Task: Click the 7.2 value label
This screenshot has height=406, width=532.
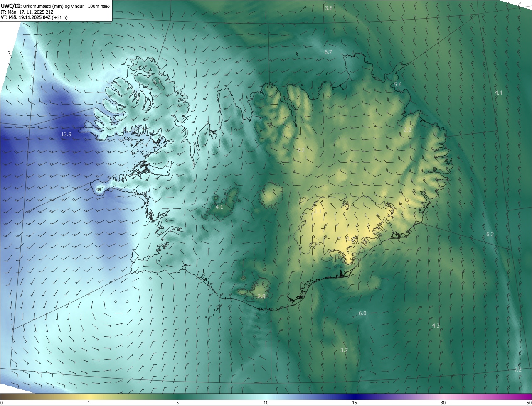Action: (518, 369)
